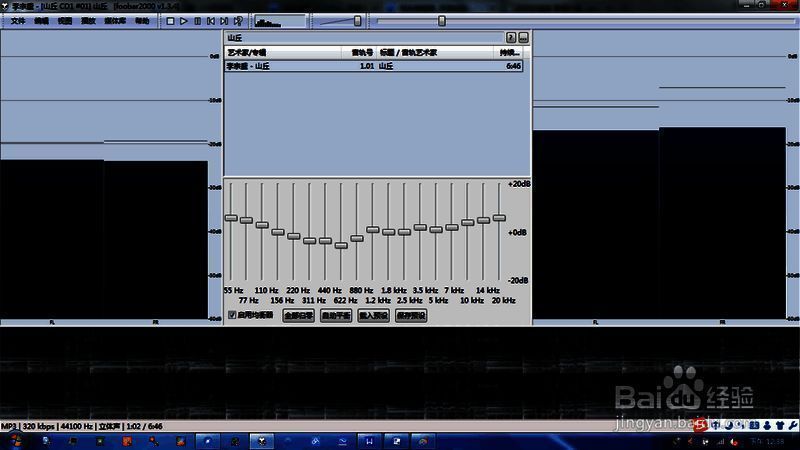Open the 媒体库 menu
The height and width of the screenshot is (450, 800).
coord(114,21)
